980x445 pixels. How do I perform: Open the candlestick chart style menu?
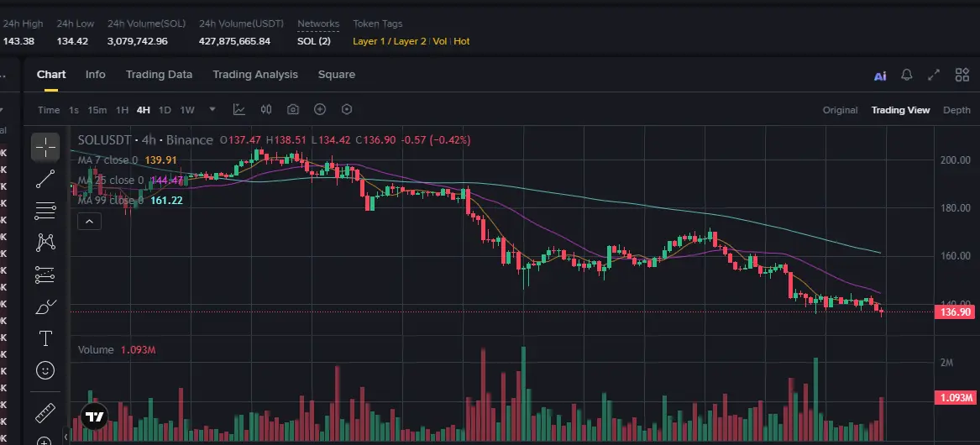point(266,109)
